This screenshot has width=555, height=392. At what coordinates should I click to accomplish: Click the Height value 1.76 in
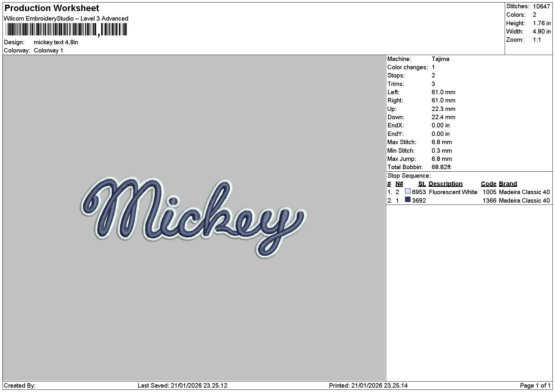pyautogui.click(x=542, y=23)
